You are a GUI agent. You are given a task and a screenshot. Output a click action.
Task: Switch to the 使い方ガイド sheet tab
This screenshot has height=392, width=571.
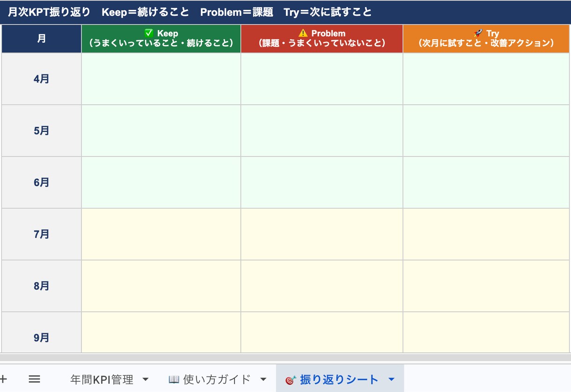[210, 379]
